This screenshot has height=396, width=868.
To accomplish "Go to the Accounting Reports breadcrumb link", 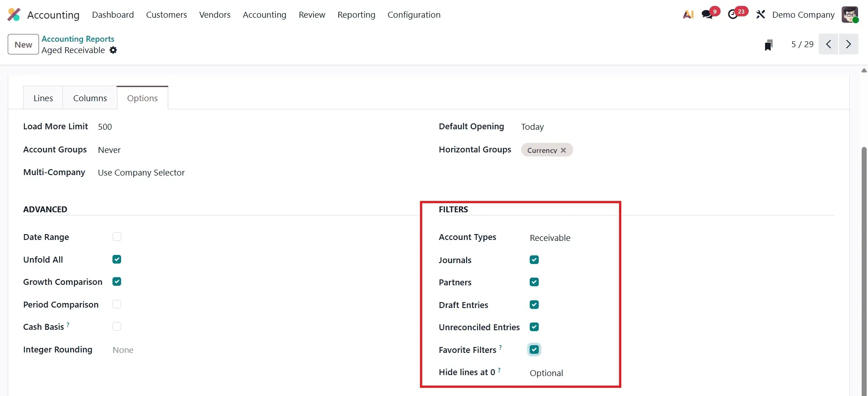I will pyautogui.click(x=78, y=39).
